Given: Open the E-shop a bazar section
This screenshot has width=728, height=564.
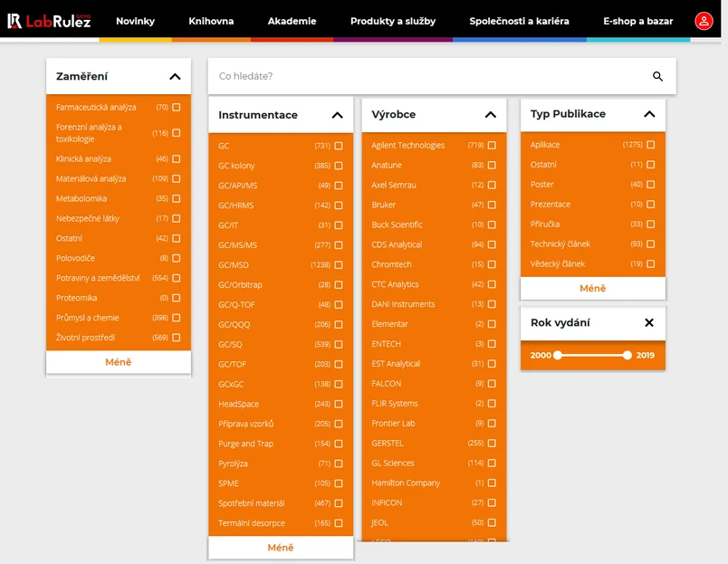Looking at the screenshot, I should tap(637, 21).
